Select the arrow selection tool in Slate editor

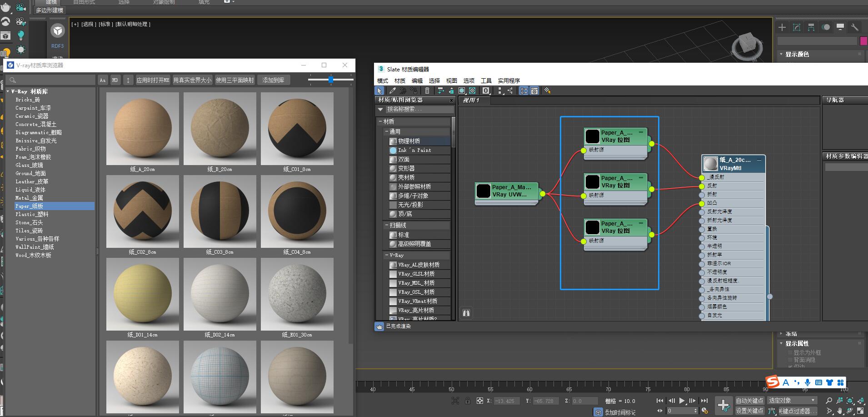coord(379,90)
